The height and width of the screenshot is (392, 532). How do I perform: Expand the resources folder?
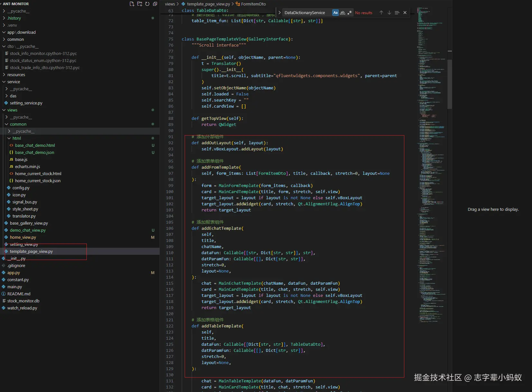[x=4, y=75]
